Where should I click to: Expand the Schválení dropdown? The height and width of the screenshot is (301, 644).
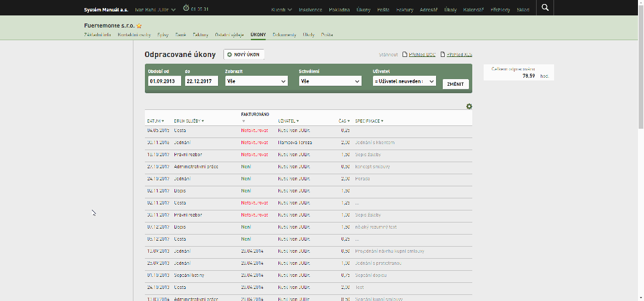click(330, 81)
